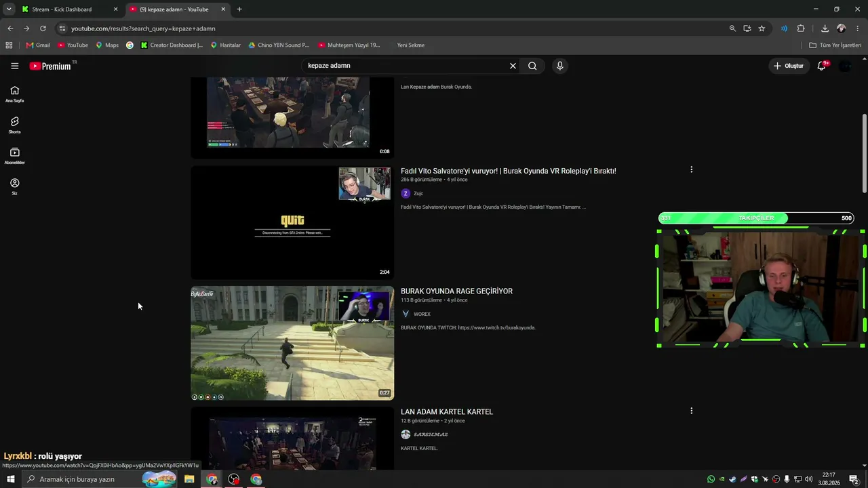This screenshot has width=868, height=488.
Task: Open the Chrome profile avatar
Action: pyautogui.click(x=841, y=28)
